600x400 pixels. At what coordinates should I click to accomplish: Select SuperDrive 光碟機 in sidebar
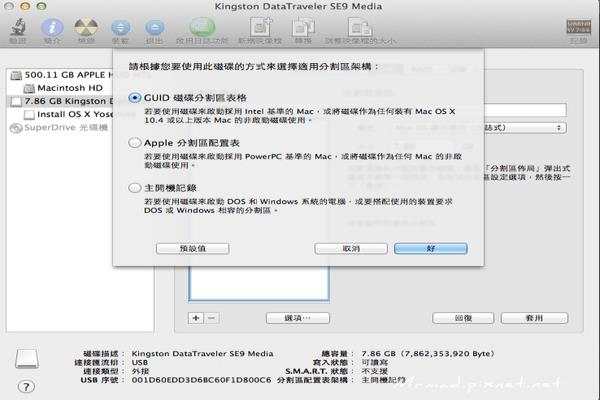59,127
